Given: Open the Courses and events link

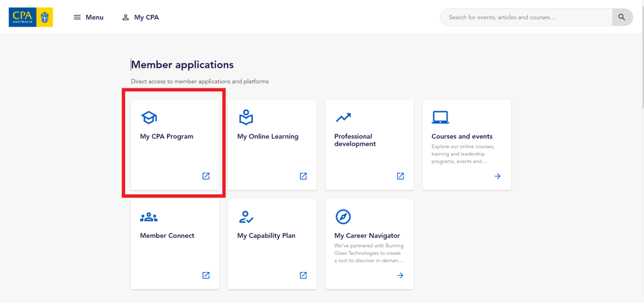Looking at the screenshot, I should 467,145.
